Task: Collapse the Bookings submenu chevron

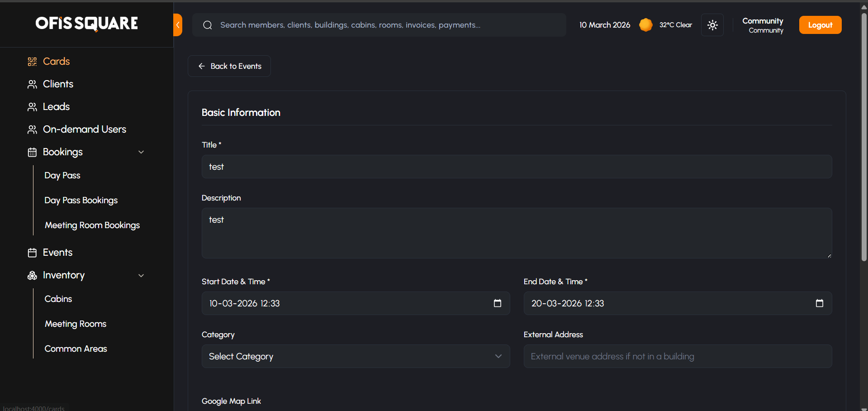Action: (x=141, y=152)
